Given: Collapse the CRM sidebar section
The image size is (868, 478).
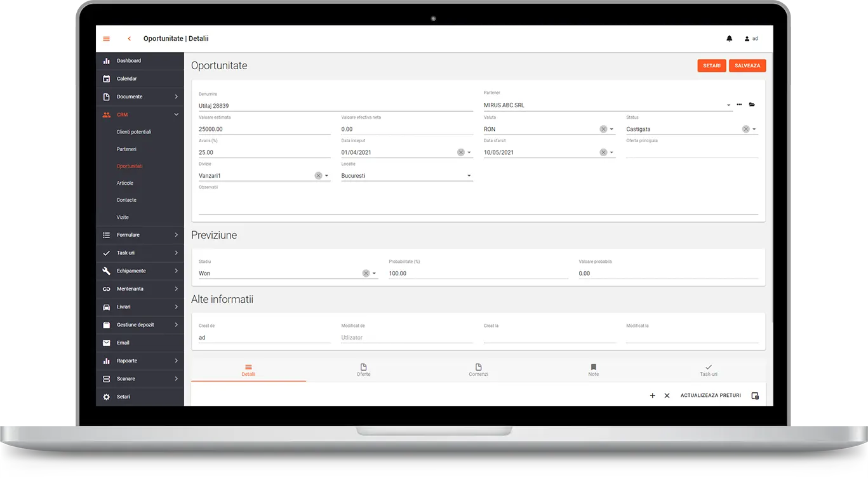Looking at the screenshot, I should pos(176,115).
